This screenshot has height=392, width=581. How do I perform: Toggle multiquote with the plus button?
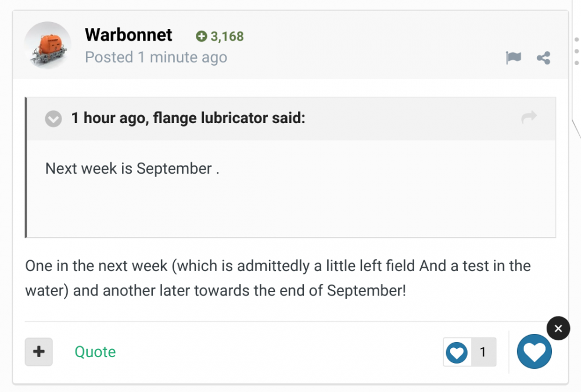click(39, 352)
